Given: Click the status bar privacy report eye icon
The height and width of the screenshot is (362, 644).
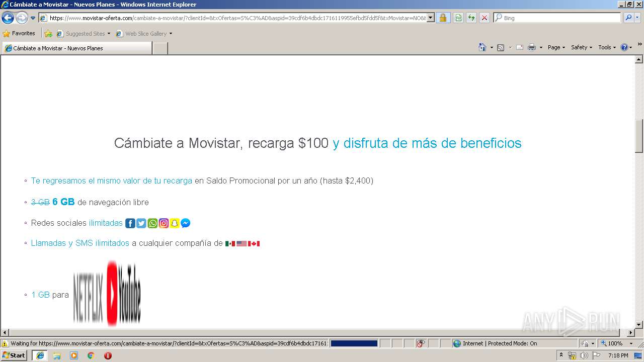Looking at the screenshot, I should pyautogui.click(x=421, y=343).
